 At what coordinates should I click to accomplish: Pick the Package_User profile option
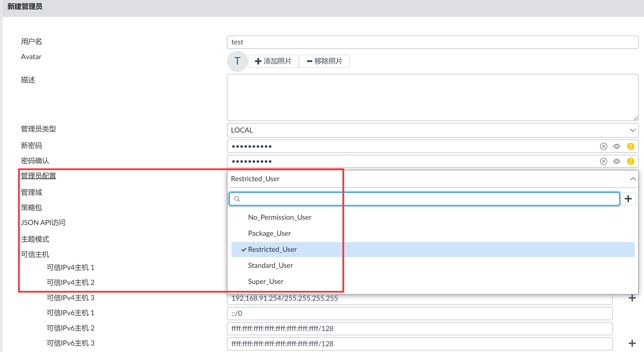coord(269,233)
